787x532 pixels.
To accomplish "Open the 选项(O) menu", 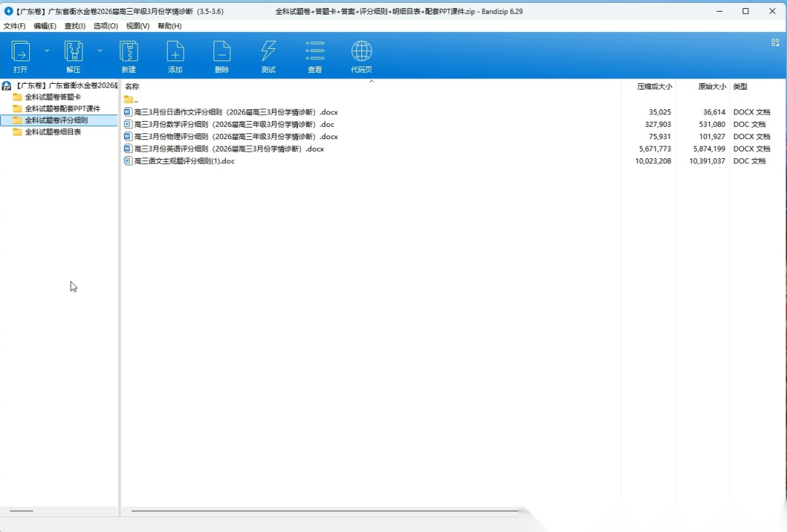I will point(106,26).
